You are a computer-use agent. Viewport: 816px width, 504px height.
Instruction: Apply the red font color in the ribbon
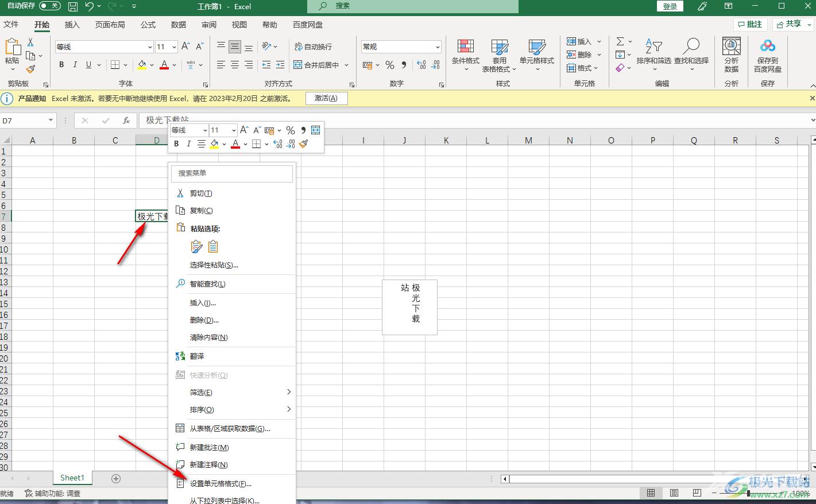[164, 65]
